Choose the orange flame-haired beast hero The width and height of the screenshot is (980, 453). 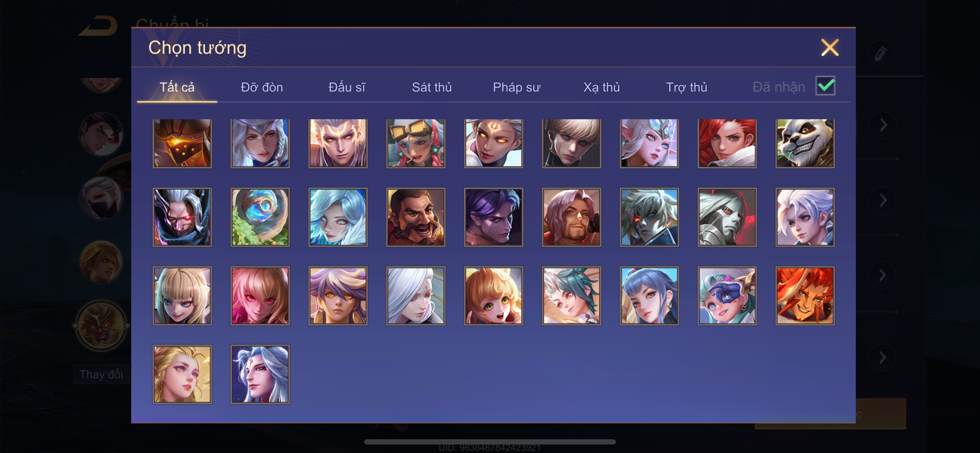pyautogui.click(x=805, y=296)
